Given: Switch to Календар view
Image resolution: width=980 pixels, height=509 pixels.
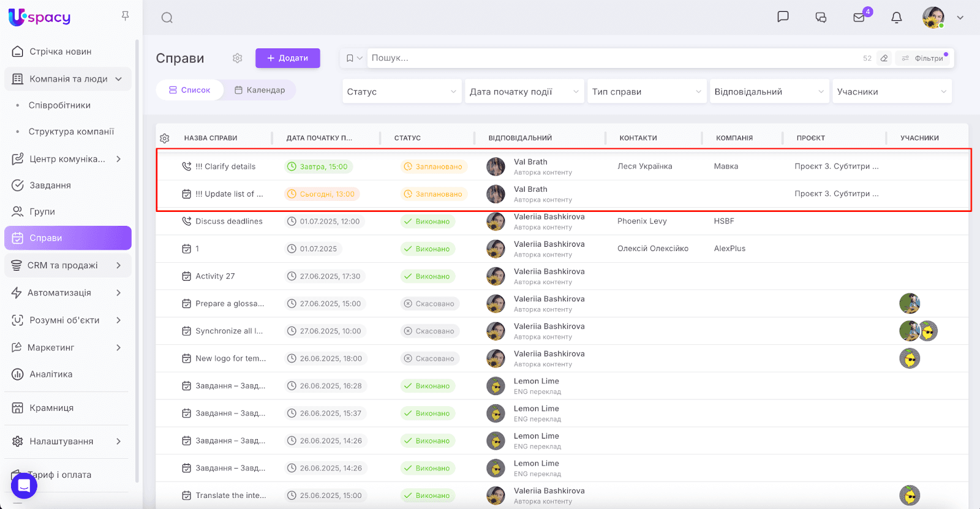Looking at the screenshot, I should coord(260,90).
